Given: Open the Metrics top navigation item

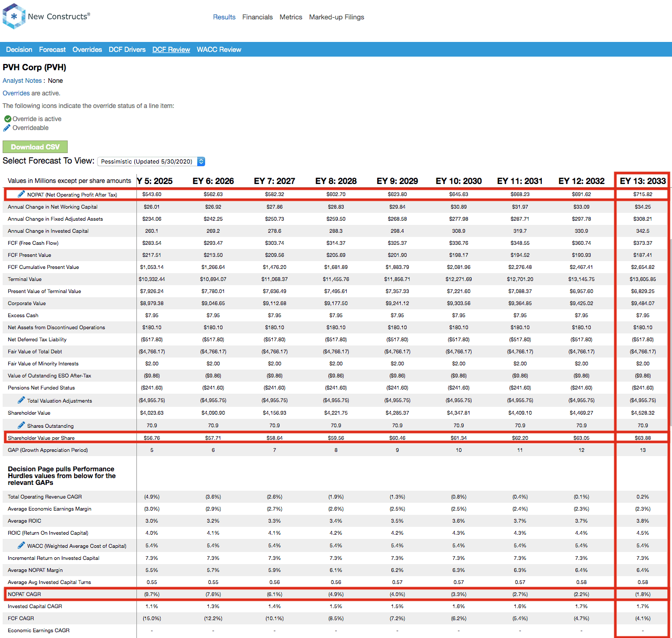Looking at the screenshot, I should 291,17.
